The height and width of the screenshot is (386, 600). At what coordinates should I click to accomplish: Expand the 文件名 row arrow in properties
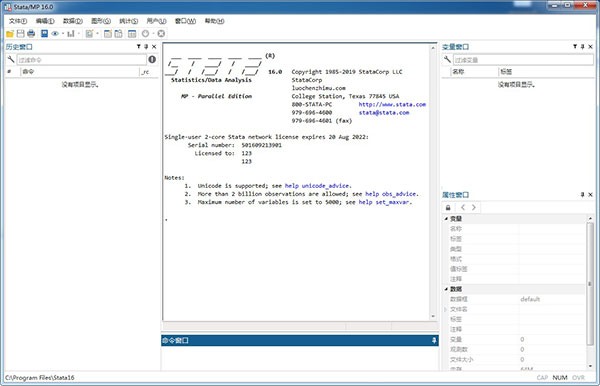click(446, 309)
